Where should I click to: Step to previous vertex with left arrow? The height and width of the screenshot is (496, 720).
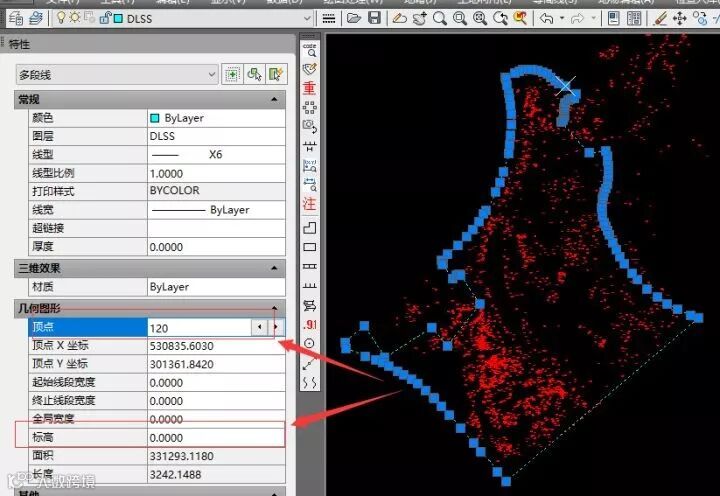[259, 327]
